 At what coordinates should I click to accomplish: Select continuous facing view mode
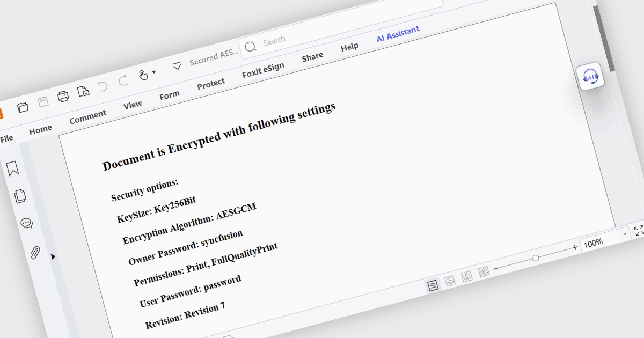coord(484,272)
